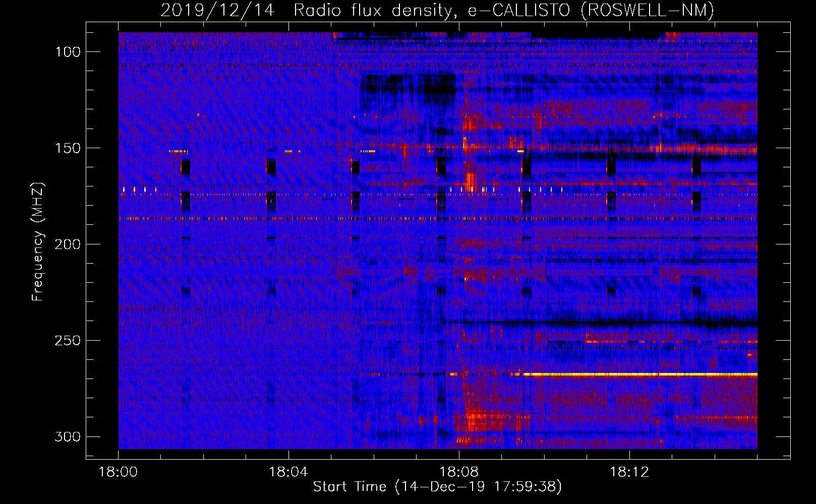
Task: Click the 'Start Time (14-Dec-19 17:59:38)' label
Action: 437,487
